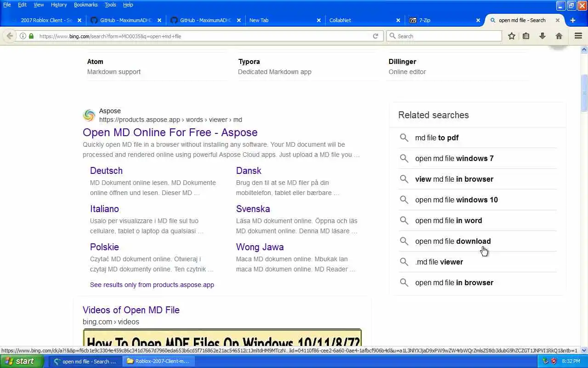Screen dimensions: 588x368
Task: Close the CollabNet tab
Action: (x=398, y=20)
